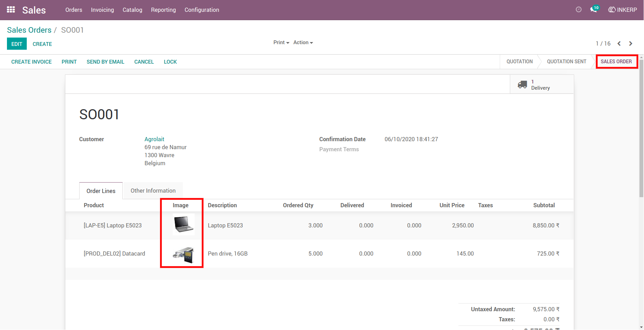Switch to the Other Information tab
This screenshot has width=644, height=330.
(x=153, y=191)
